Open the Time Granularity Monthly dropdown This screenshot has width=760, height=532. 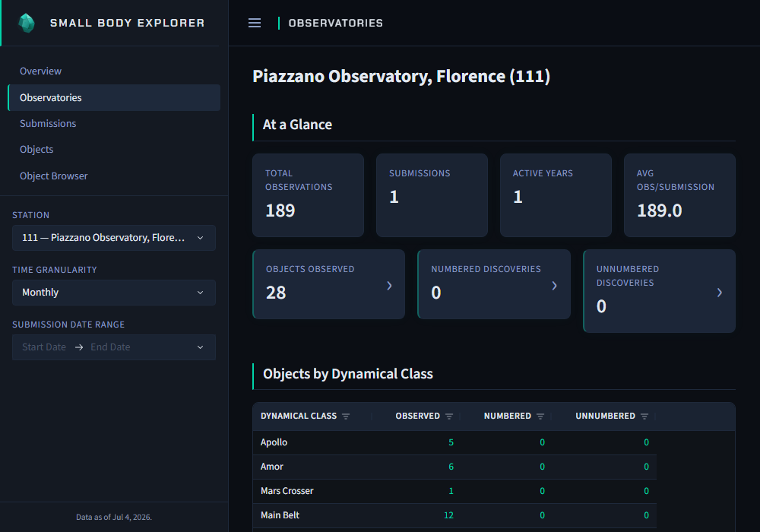tap(114, 293)
